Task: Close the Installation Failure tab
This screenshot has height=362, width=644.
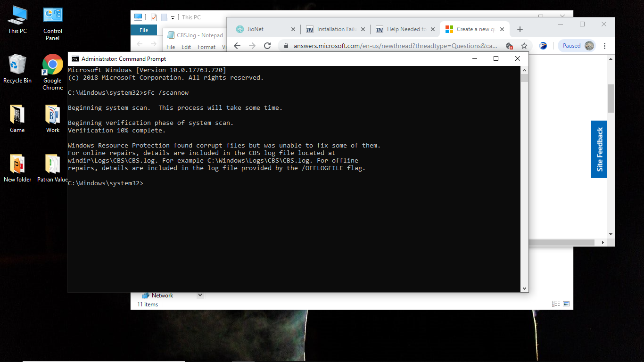Action: click(363, 29)
